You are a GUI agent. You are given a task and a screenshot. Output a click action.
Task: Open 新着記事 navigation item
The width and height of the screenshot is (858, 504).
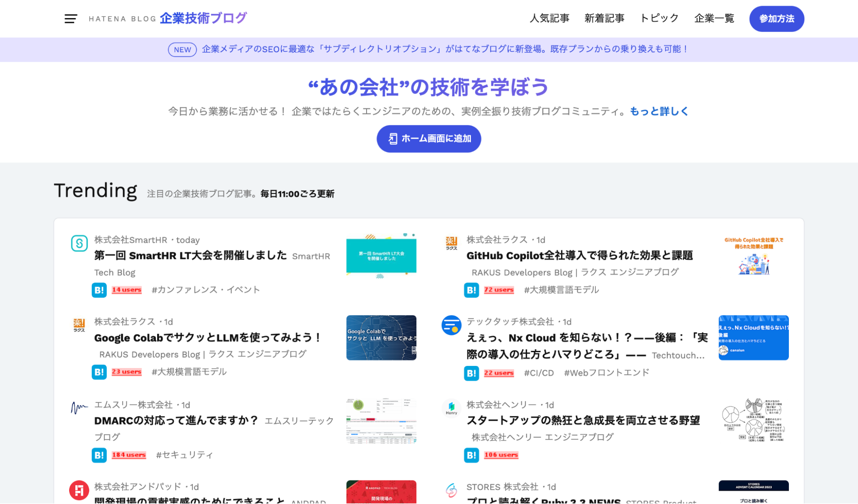click(604, 18)
